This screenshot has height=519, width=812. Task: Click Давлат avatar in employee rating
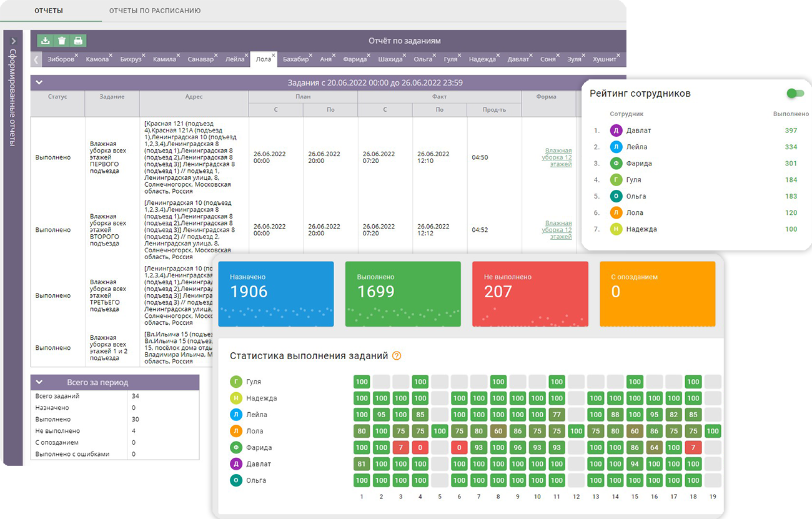(x=616, y=131)
